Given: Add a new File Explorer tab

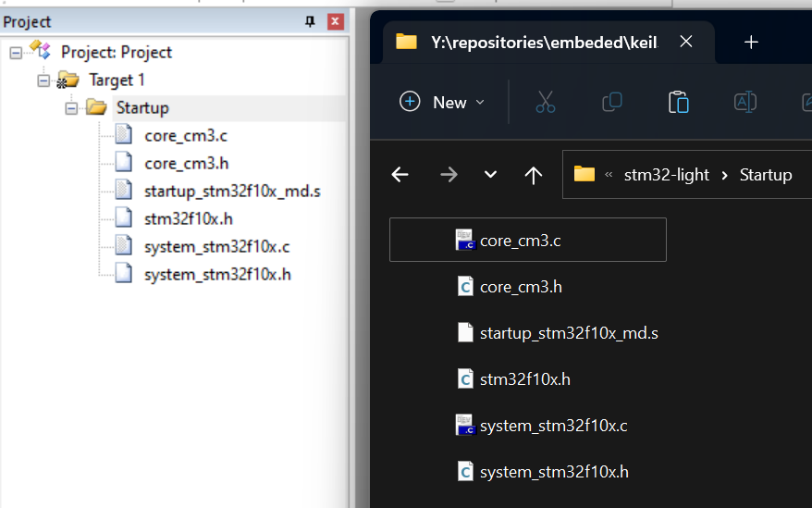Looking at the screenshot, I should click(x=751, y=42).
